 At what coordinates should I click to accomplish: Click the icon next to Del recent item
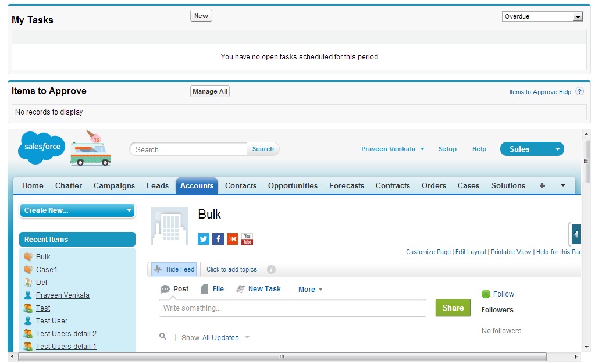(28, 283)
